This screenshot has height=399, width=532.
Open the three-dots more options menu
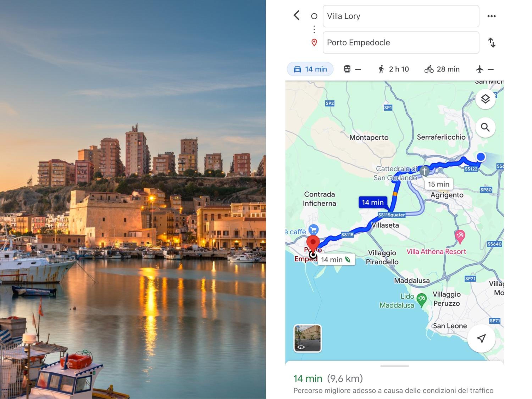pos(491,16)
